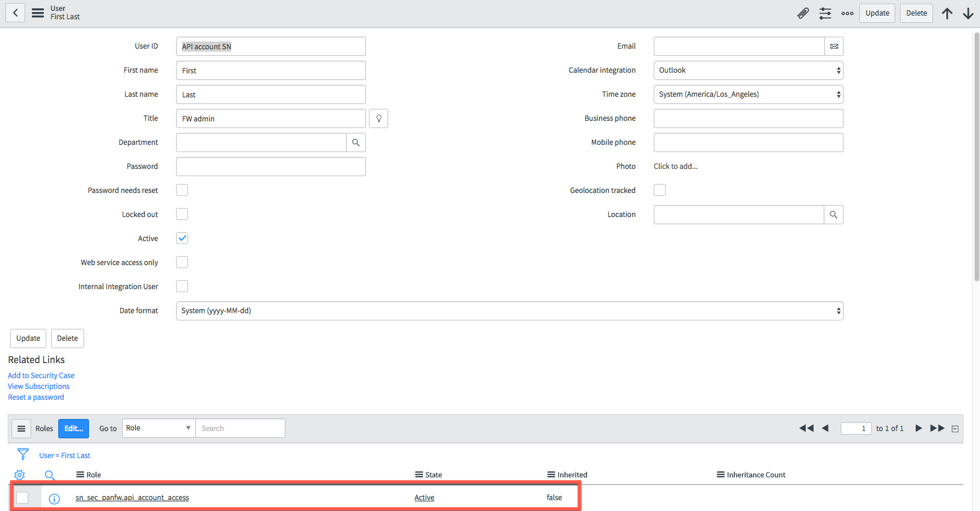This screenshot has height=511, width=980.
Task: Click the header Update button
Action: (x=877, y=13)
